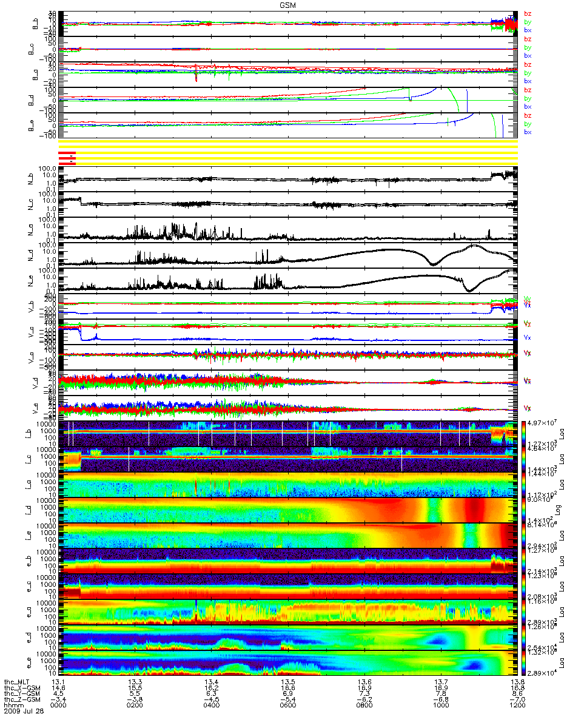Click the thc_MLT row label
The width and height of the screenshot is (564, 728).
coord(17,682)
